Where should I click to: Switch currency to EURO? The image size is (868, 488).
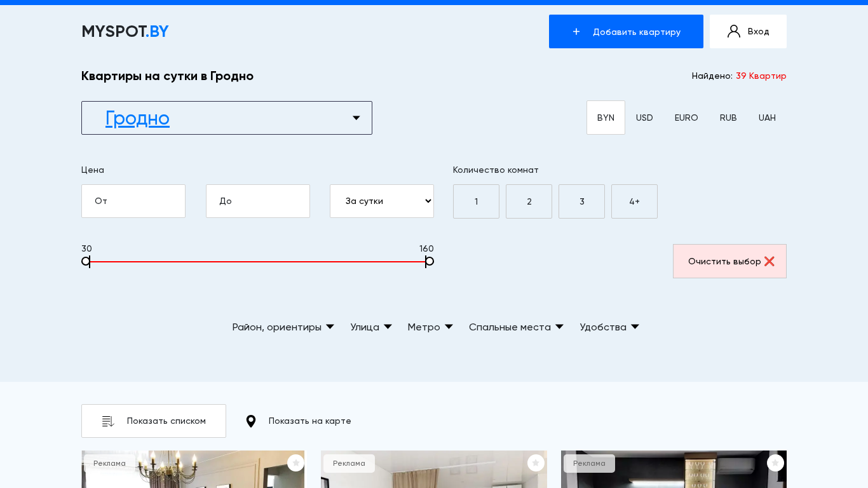point(686,118)
